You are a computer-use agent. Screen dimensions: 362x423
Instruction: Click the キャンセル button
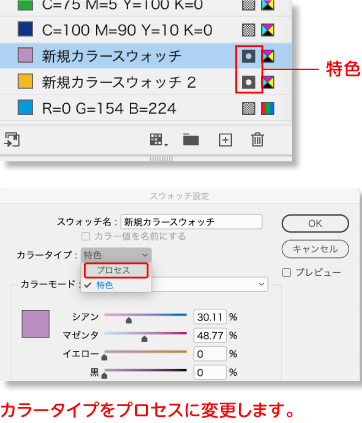click(x=315, y=249)
